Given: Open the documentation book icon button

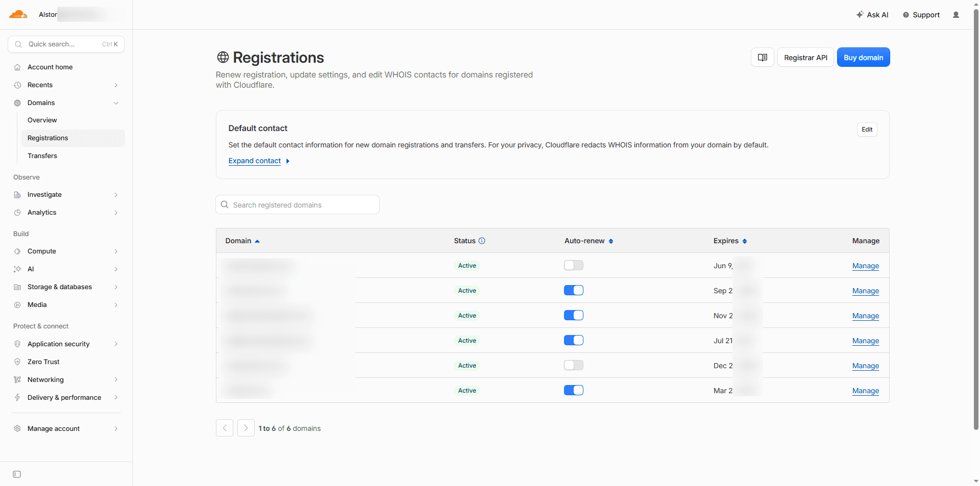Looking at the screenshot, I should 763,58.
